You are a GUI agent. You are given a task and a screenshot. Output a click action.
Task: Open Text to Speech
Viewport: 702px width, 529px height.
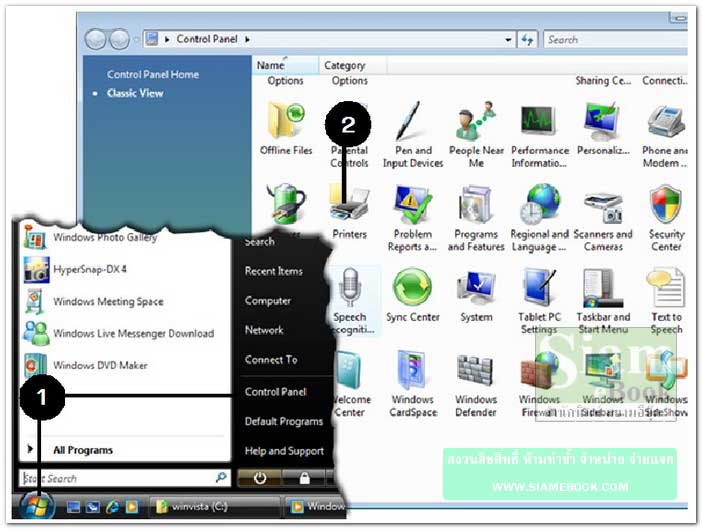[666, 301]
